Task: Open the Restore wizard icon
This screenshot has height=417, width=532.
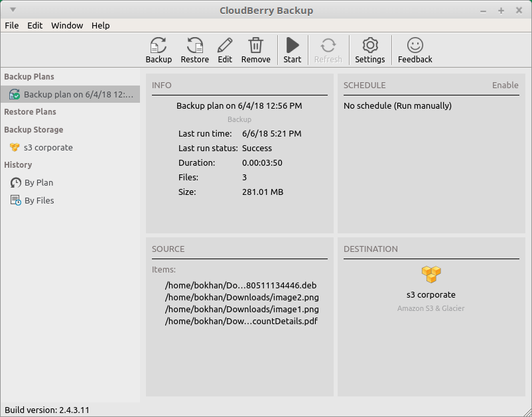Action: coord(194,46)
